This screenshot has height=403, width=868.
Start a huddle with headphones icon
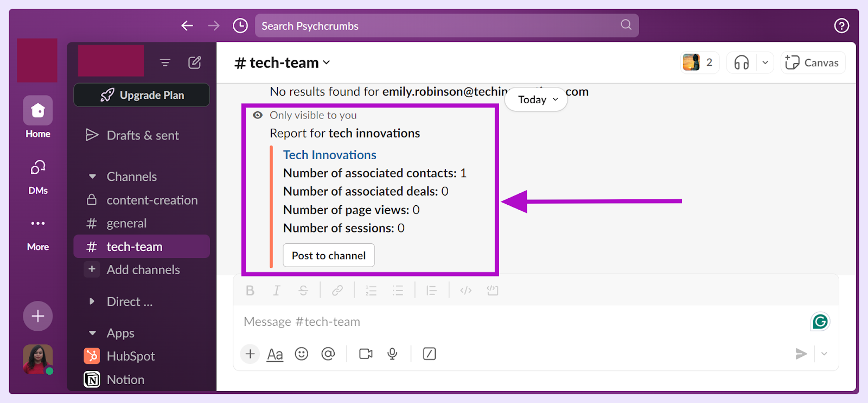[x=741, y=62]
